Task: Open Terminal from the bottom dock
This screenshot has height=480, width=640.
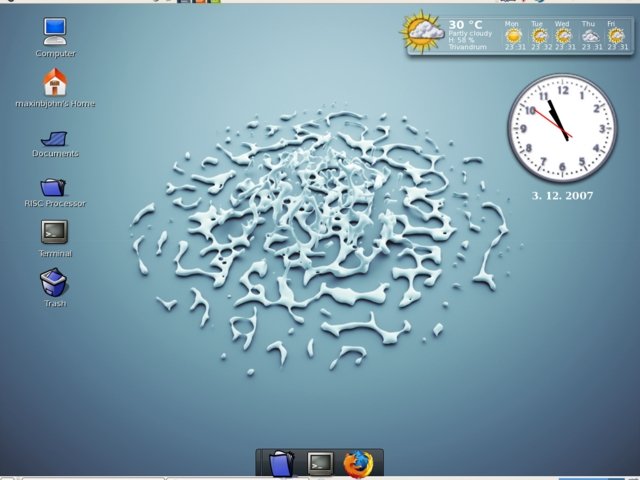Action: (320, 464)
